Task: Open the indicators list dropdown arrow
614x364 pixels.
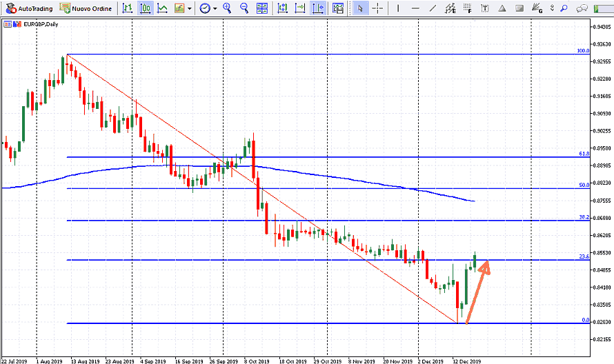Action: point(189,8)
